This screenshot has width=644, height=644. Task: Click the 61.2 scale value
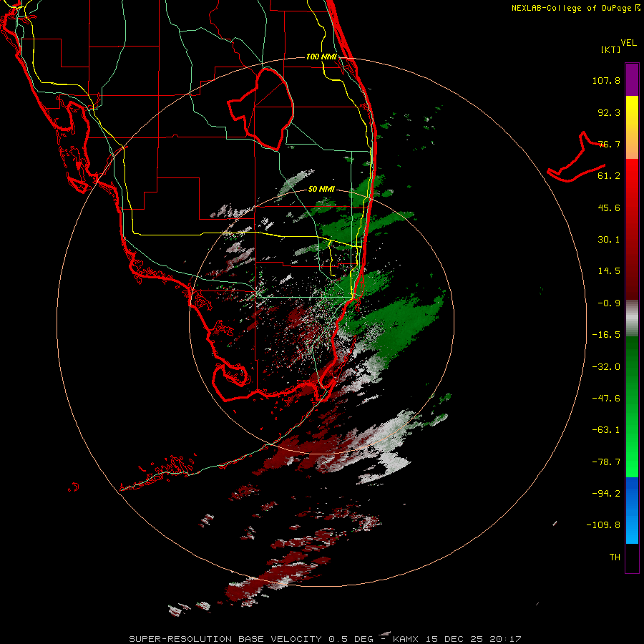609,176
